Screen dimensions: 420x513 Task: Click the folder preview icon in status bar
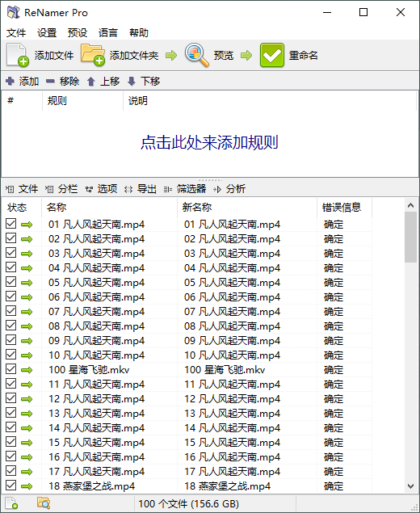pos(43,503)
